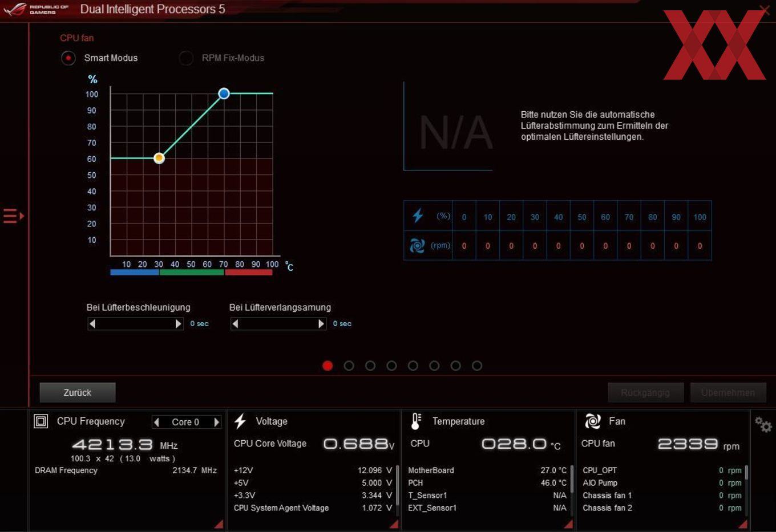Image resolution: width=776 pixels, height=532 pixels.
Task: Go to the third page dot
Action: (370, 366)
